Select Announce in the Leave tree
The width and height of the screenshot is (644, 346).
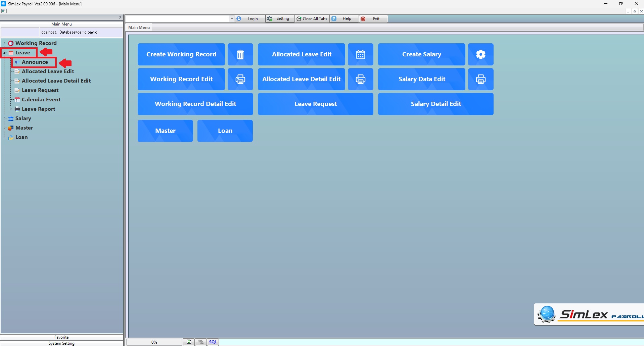click(35, 62)
